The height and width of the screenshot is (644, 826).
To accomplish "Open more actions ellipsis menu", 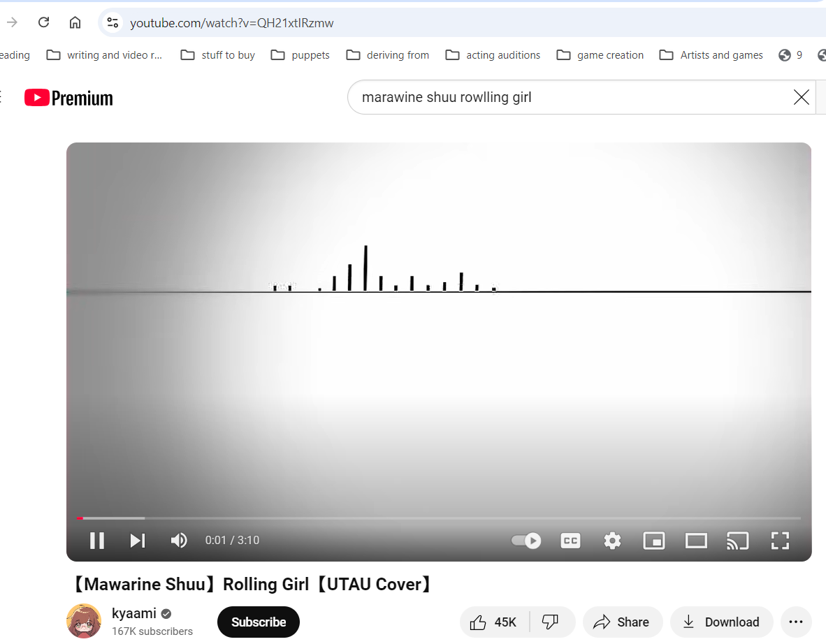I will tap(796, 622).
